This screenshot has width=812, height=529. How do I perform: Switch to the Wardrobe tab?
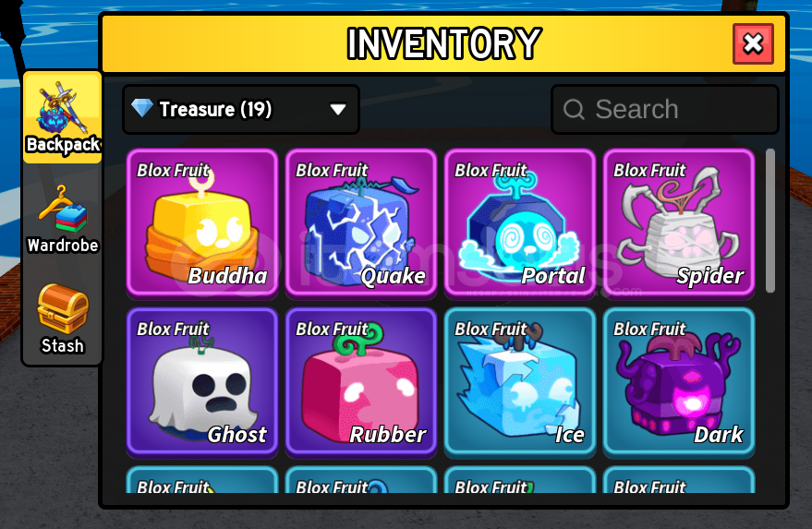63,220
